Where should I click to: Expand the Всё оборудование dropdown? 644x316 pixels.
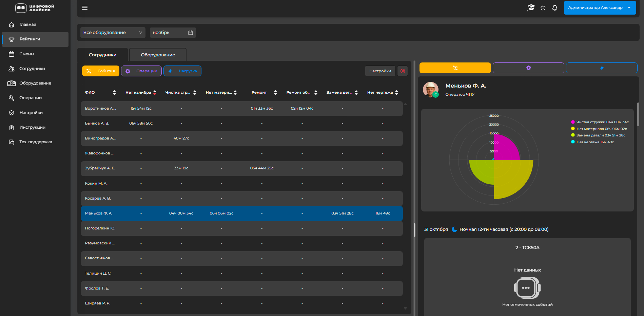[x=113, y=33]
